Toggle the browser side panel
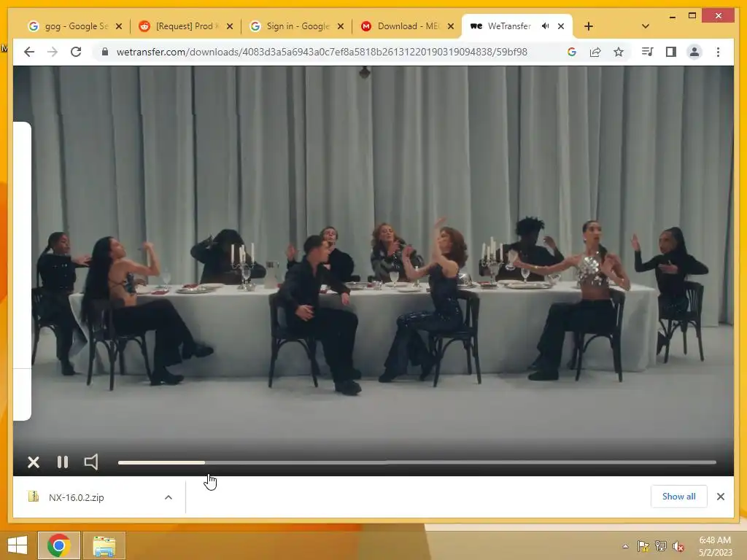 tap(671, 52)
